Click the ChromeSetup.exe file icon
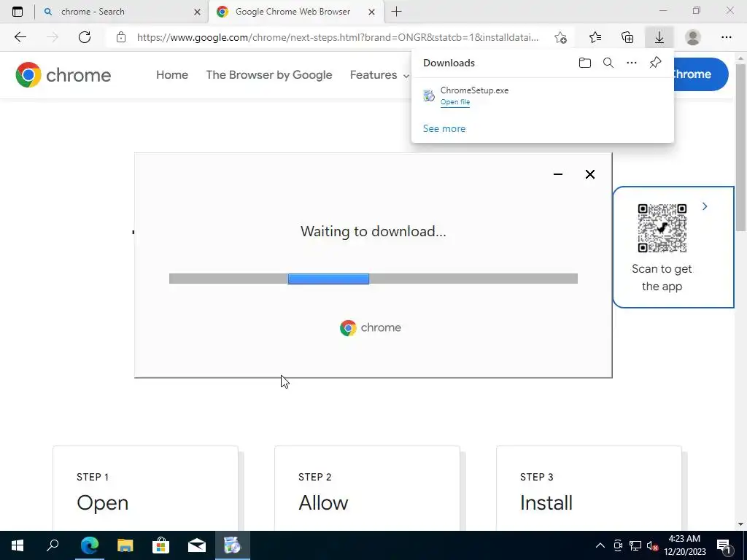This screenshot has width=747, height=560. [429, 96]
